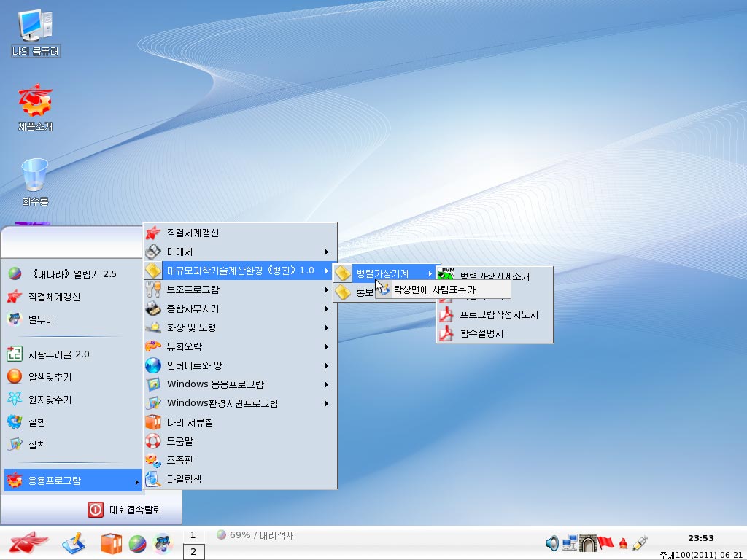
Task: Expand the 화상 및 도형 graphics submenu
Action: point(239,327)
